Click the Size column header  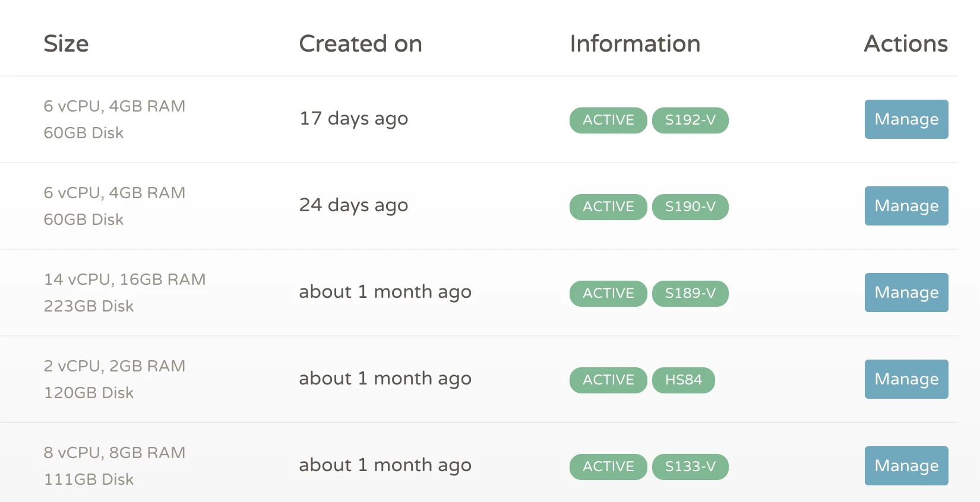tap(66, 44)
